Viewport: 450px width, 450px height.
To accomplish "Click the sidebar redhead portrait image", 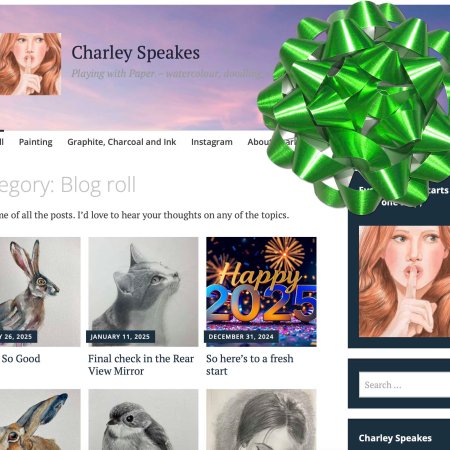I will click(x=404, y=281).
